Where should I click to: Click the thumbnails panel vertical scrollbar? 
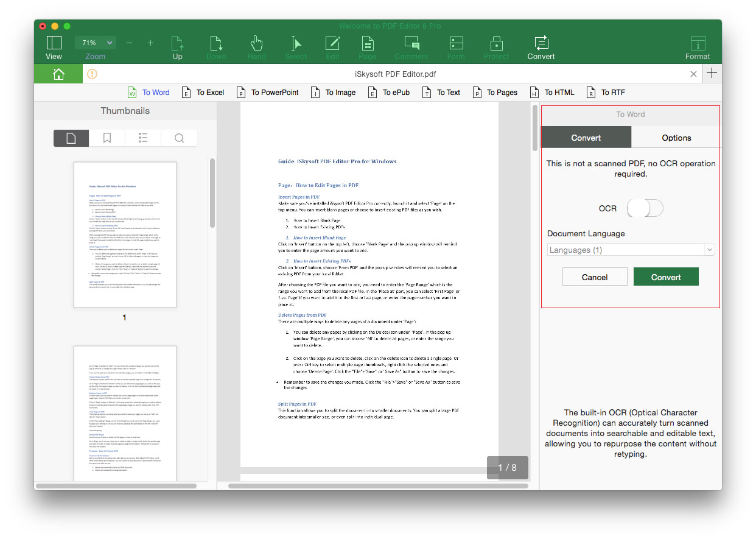tap(212, 194)
